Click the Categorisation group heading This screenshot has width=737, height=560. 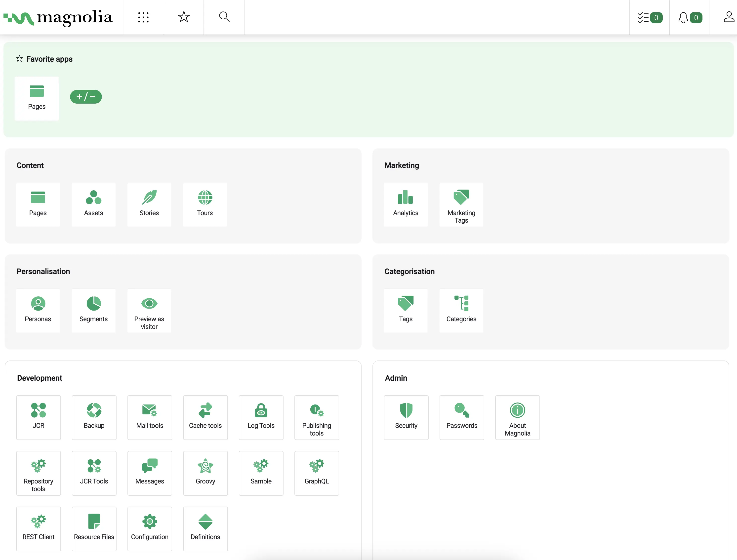pyautogui.click(x=409, y=271)
